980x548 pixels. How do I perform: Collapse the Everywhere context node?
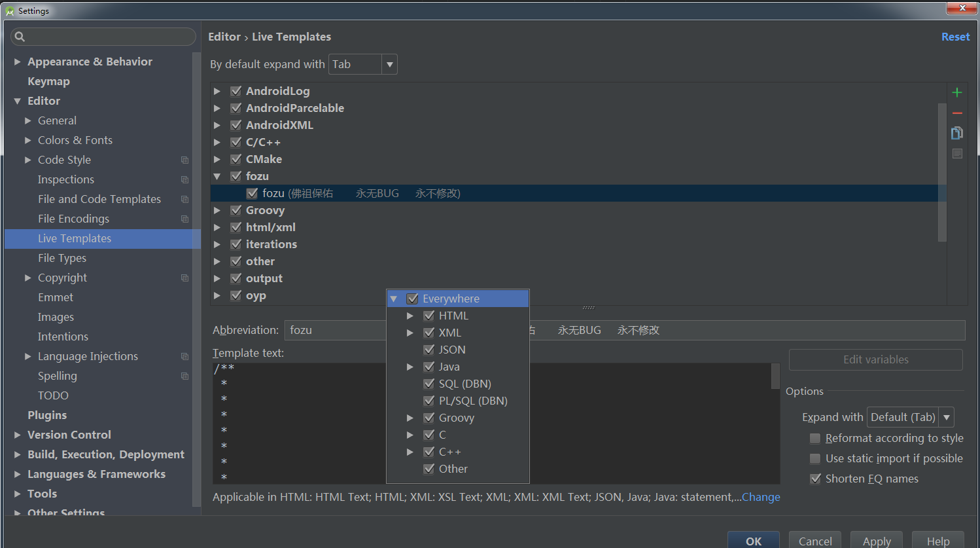tap(394, 299)
